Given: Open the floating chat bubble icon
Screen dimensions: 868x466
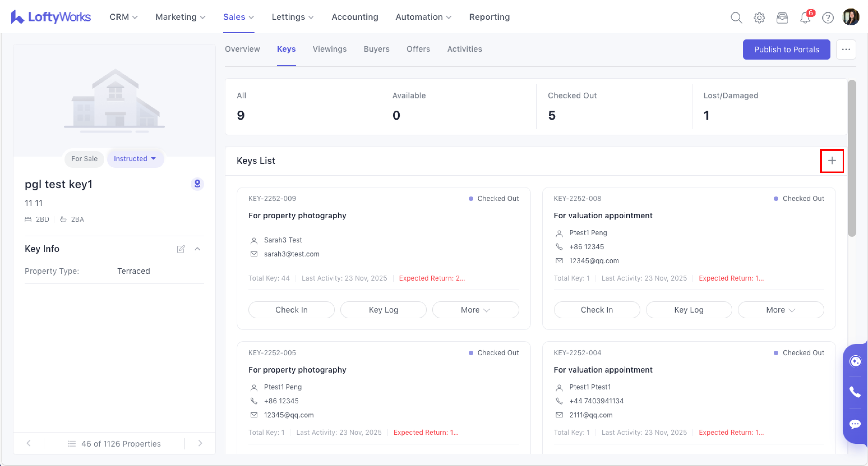Looking at the screenshot, I should click(x=855, y=424).
